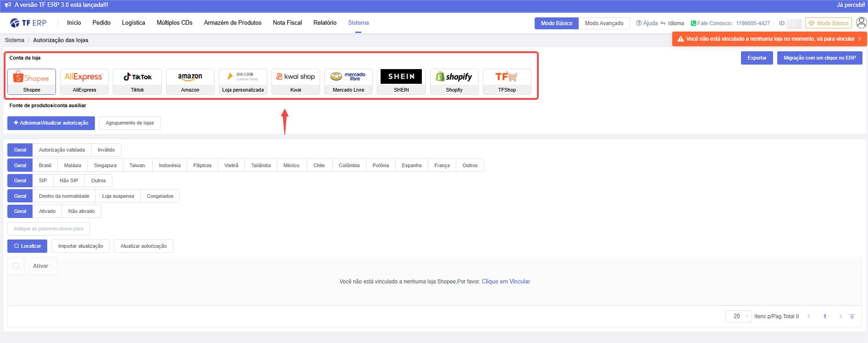Click the Exportar button
Image resolution: width=868 pixels, height=343 pixels.
click(x=757, y=58)
